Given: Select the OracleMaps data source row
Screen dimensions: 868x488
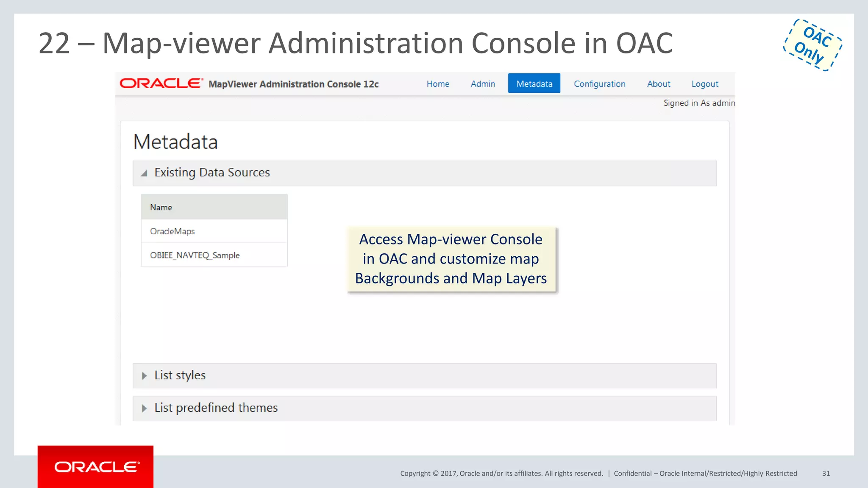Looking at the screenshot, I should (214, 231).
